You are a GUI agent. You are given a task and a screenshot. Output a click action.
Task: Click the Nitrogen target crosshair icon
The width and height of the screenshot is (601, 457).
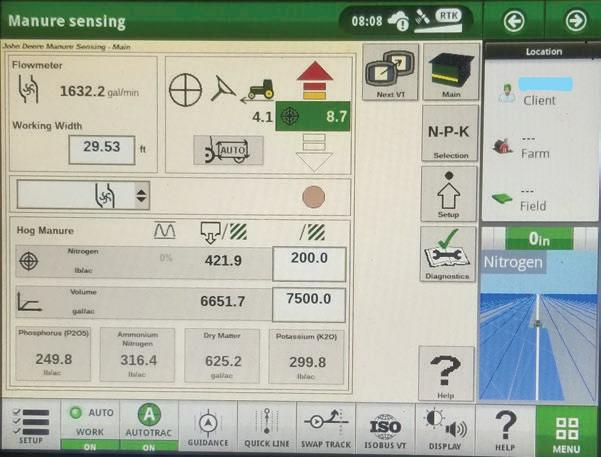point(29,261)
